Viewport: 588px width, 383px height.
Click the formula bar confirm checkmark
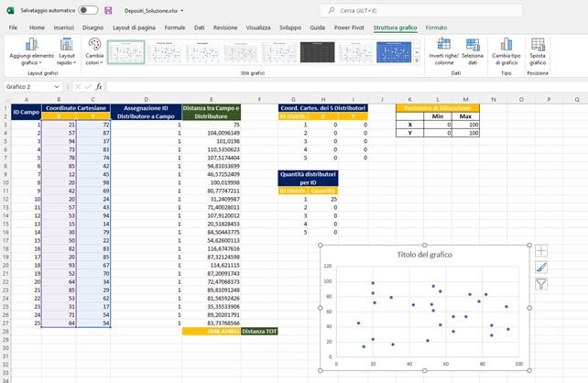(x=88, y=87)
